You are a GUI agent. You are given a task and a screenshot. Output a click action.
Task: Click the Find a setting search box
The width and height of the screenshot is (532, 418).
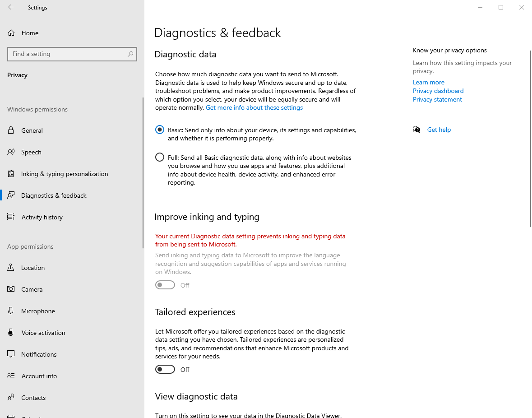pos(68,54)
